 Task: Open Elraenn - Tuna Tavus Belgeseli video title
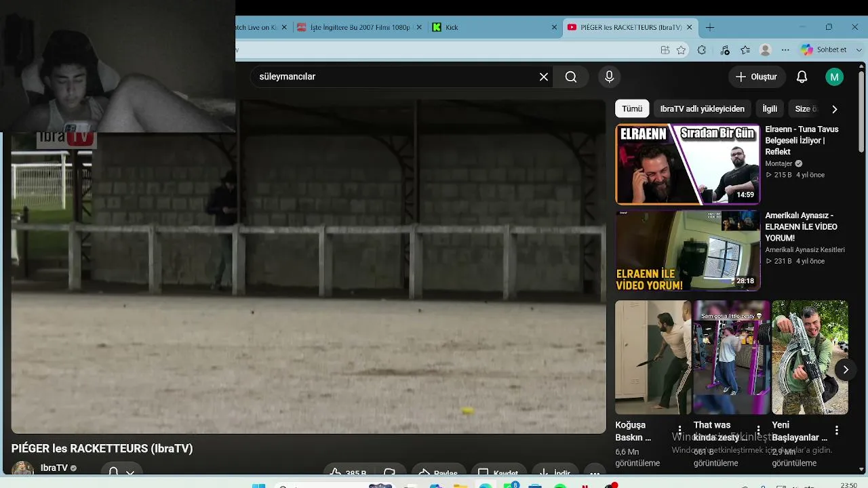point(803,140)
